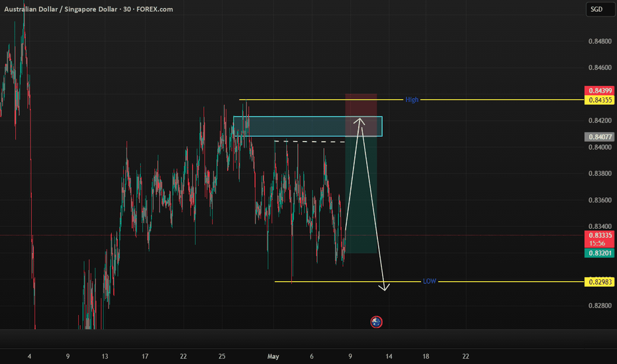Click the countdown timer 15:56
Viewport: 617px width, 364px height.
point(597,243)
